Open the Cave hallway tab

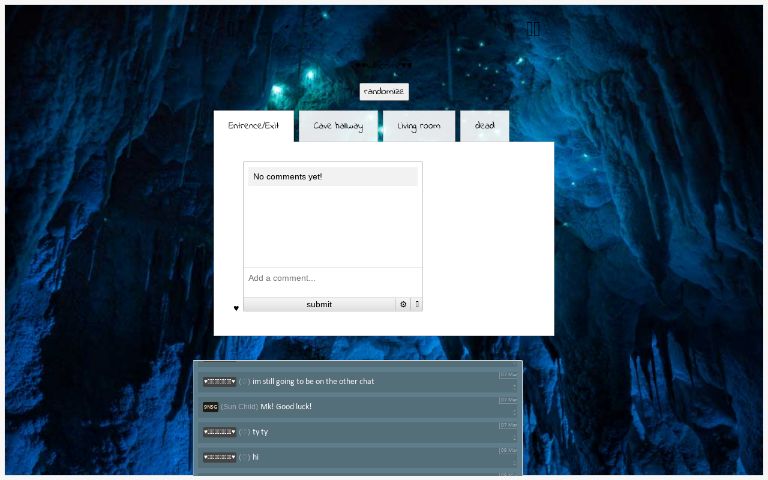pos(338,126)
